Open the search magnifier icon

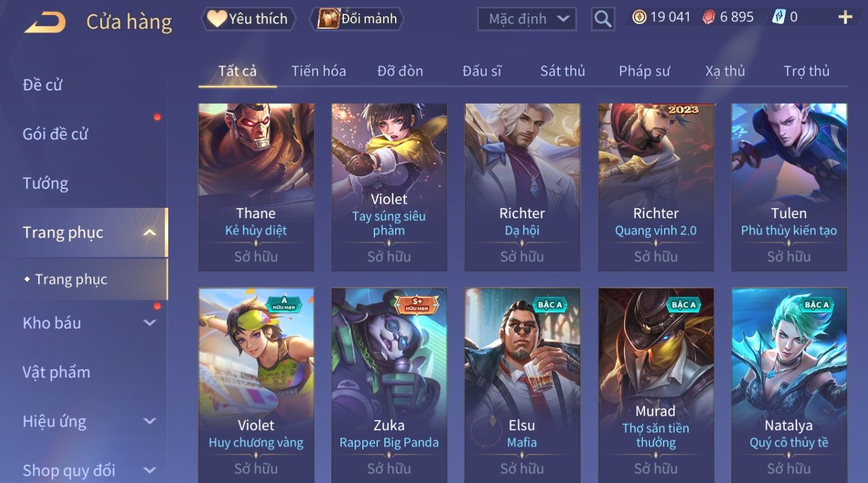[x=602, y=20]
